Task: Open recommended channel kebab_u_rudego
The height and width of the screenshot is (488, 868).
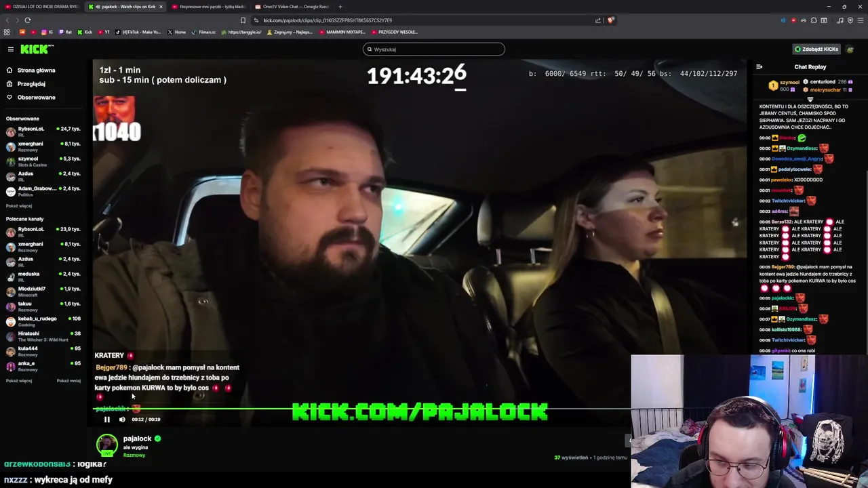Action: click(x=43, y=321)
